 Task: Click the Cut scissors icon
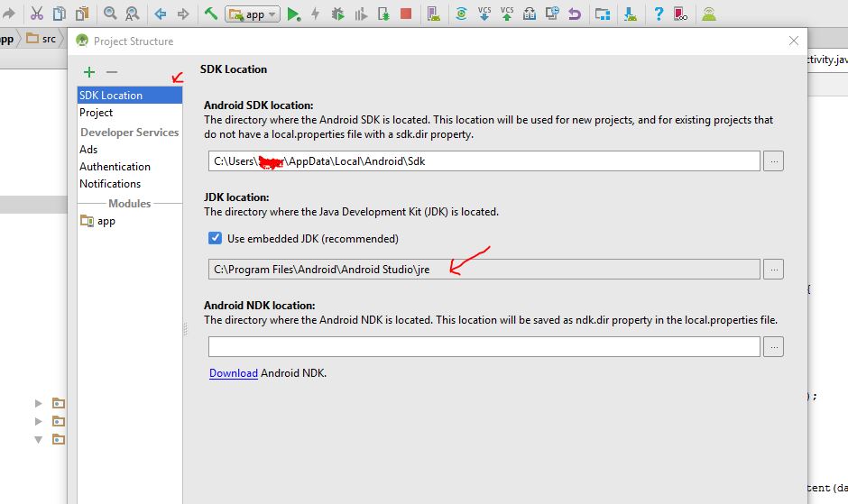click(37, 14)
